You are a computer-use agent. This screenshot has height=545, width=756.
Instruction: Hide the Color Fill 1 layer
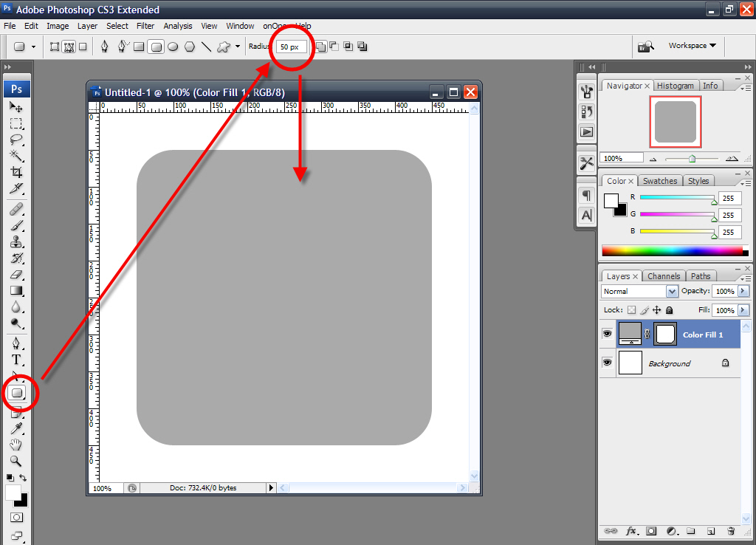click(x=608, y=335)
